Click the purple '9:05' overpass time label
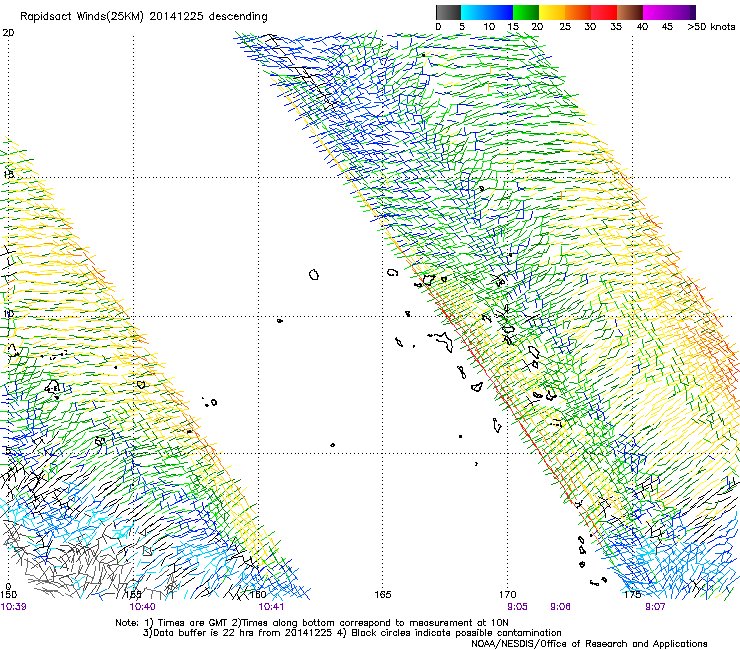 [517, 606]
